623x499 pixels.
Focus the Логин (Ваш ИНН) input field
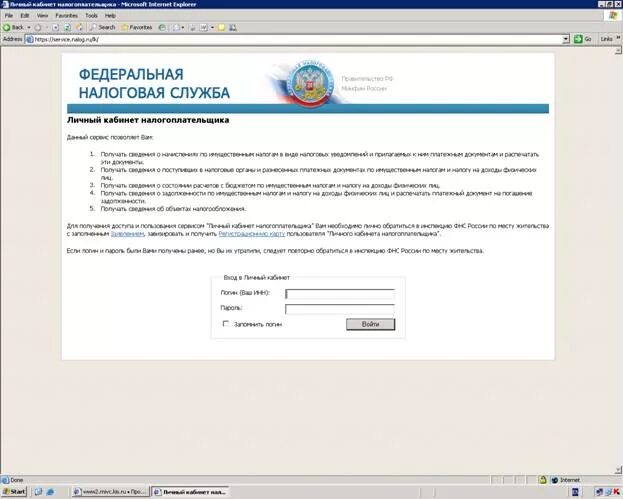tap(340, 294)
